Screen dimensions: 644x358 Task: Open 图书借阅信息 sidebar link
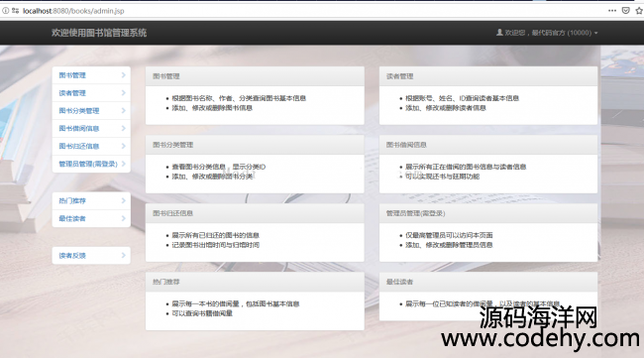click(x=91, y=128)
